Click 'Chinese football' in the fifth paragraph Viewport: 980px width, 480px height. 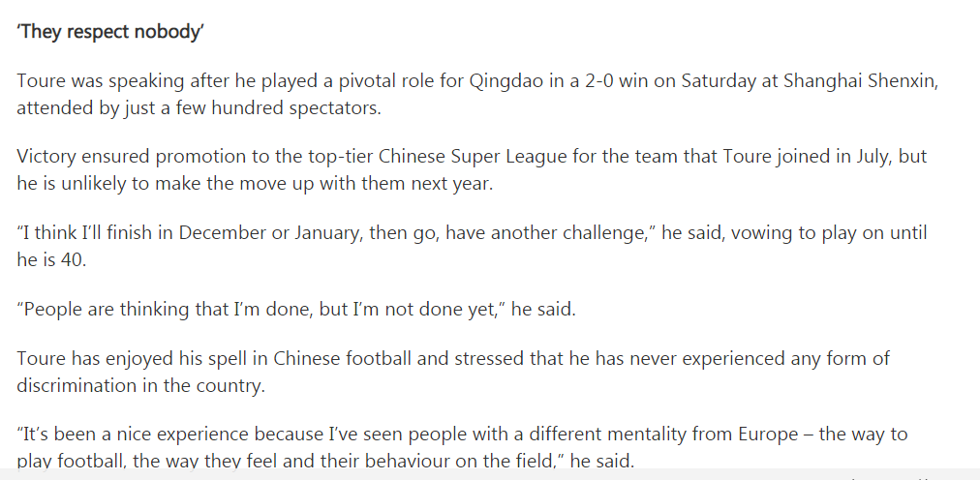pyautogui.click(x=343, y=359)
